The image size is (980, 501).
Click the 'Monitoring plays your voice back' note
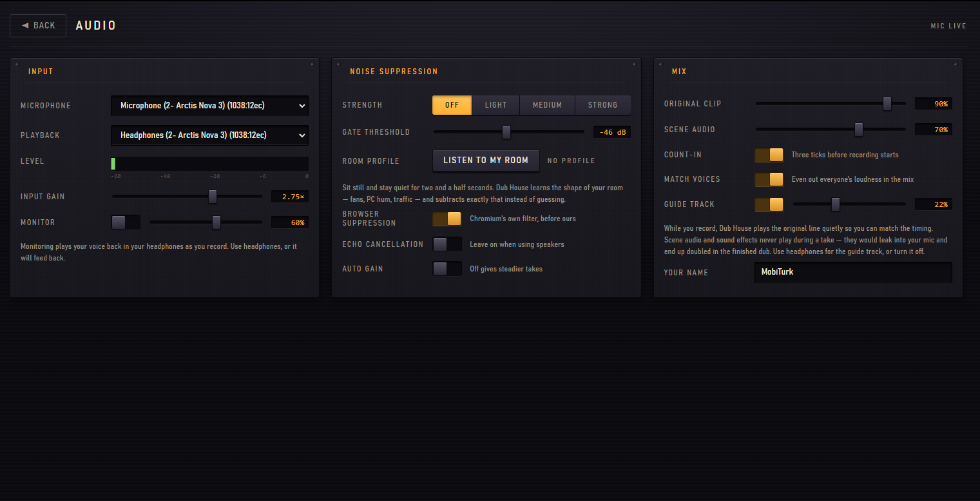tap(159, 252)
